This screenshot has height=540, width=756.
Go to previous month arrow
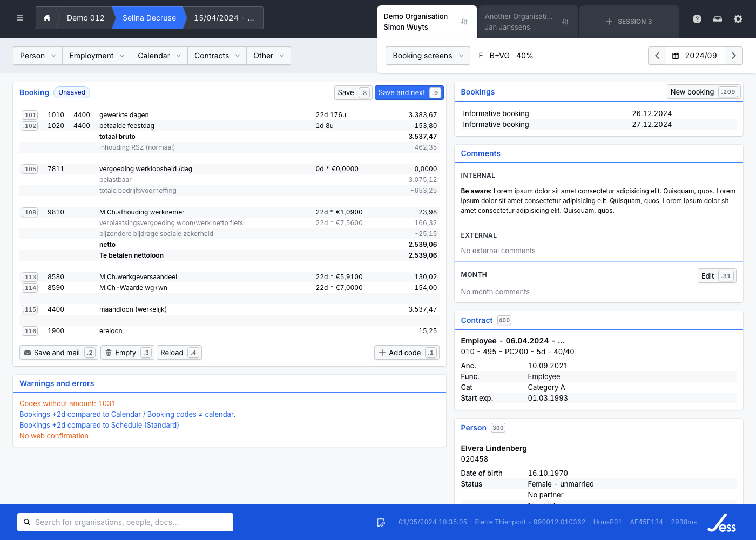click(657, 56)
